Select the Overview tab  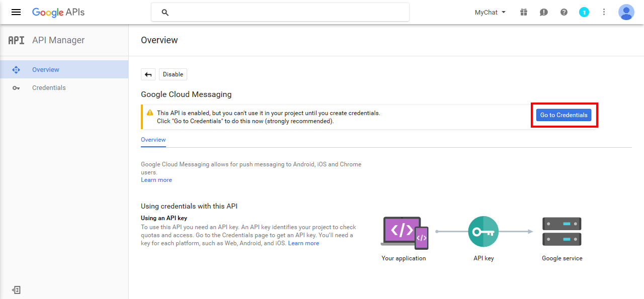[x=153, y=140]
